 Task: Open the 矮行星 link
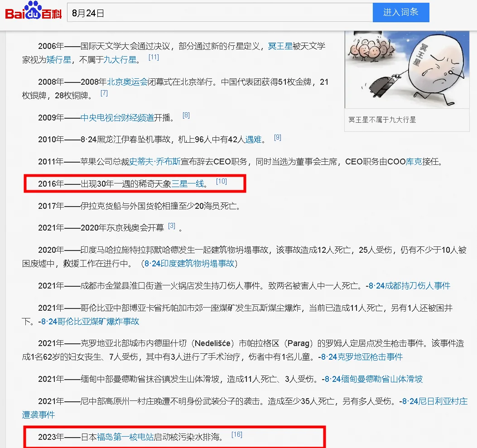point(59,60)
